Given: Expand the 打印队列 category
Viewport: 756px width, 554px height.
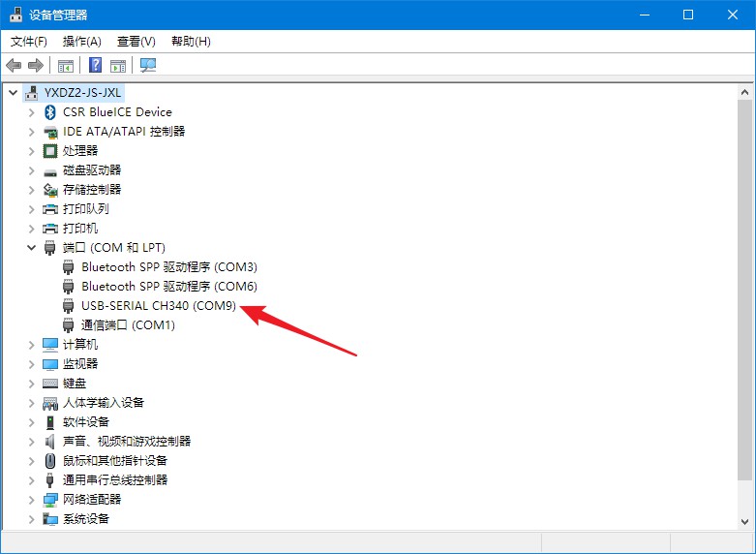Looking at the screenshot, I should point(32,209).
